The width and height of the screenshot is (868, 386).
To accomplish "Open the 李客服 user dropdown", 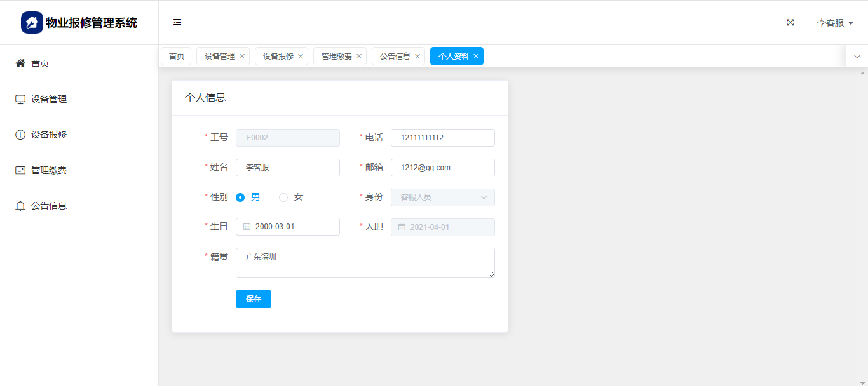I will 834,23.
